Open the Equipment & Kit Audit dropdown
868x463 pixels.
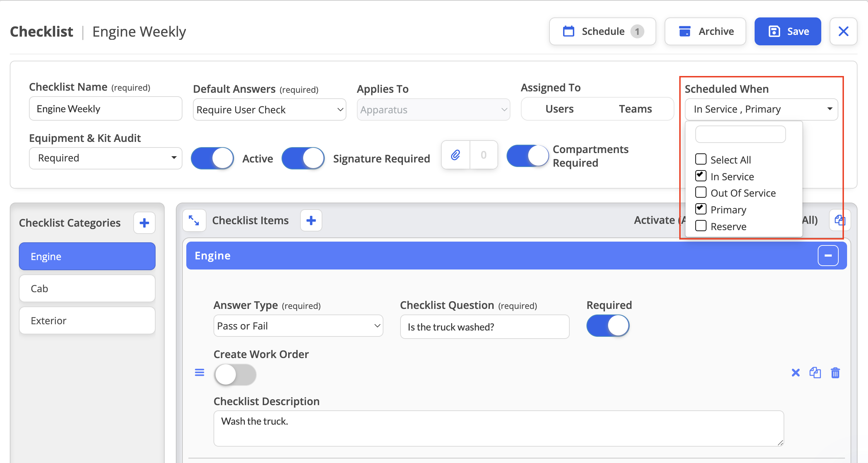[106, 158]
